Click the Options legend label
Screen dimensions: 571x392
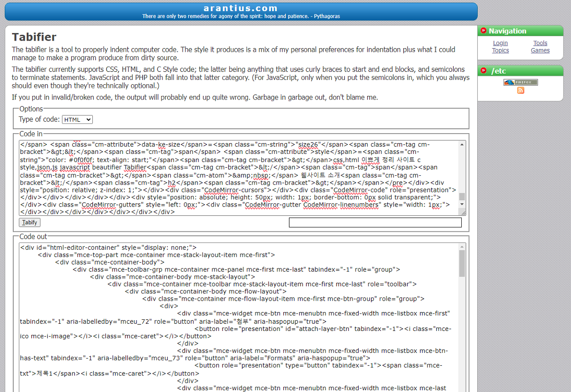[x=31, y=109]
